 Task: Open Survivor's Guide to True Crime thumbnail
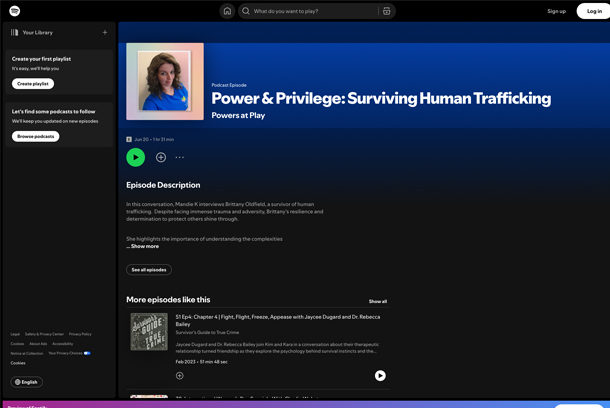pyautogui.click(x=149, y=332)
